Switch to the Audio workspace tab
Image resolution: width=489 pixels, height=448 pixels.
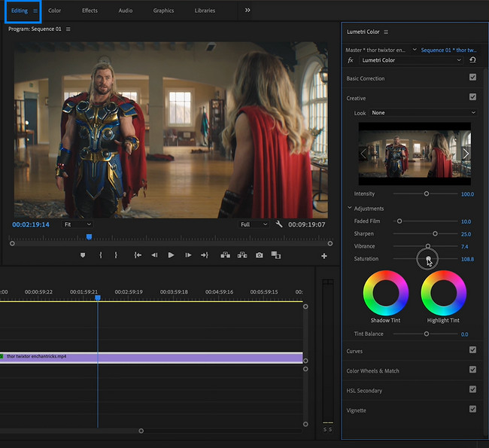click(126, 11)
